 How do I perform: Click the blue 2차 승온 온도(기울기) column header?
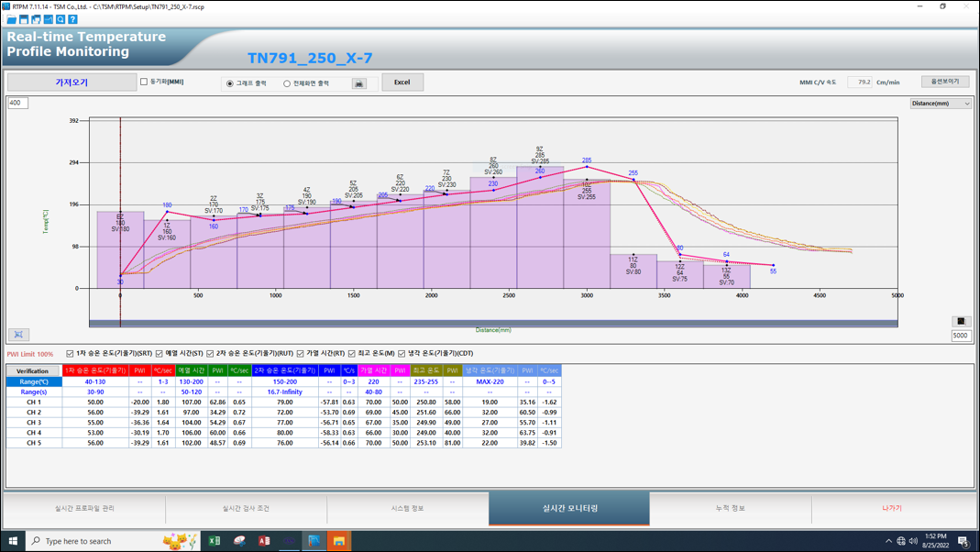point(285,370)
